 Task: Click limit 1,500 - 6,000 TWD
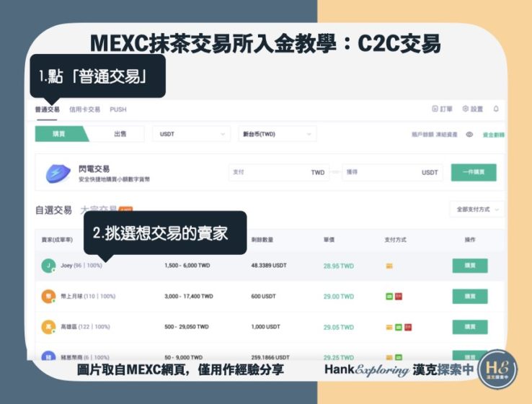(x=187, y=266)
